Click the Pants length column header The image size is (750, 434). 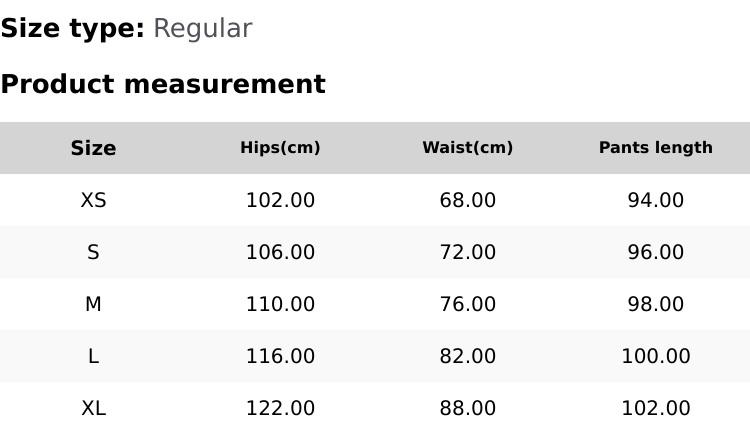pos(655,148)
